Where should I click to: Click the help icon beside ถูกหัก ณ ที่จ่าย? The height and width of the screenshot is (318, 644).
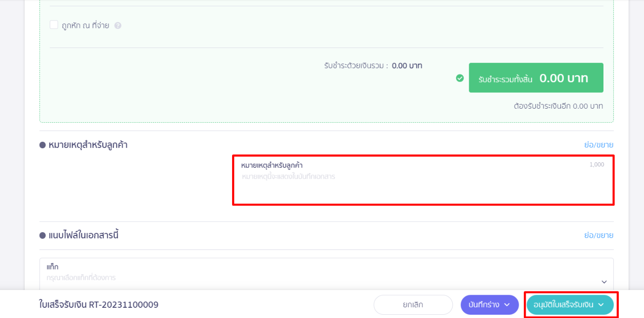point(118,26)
